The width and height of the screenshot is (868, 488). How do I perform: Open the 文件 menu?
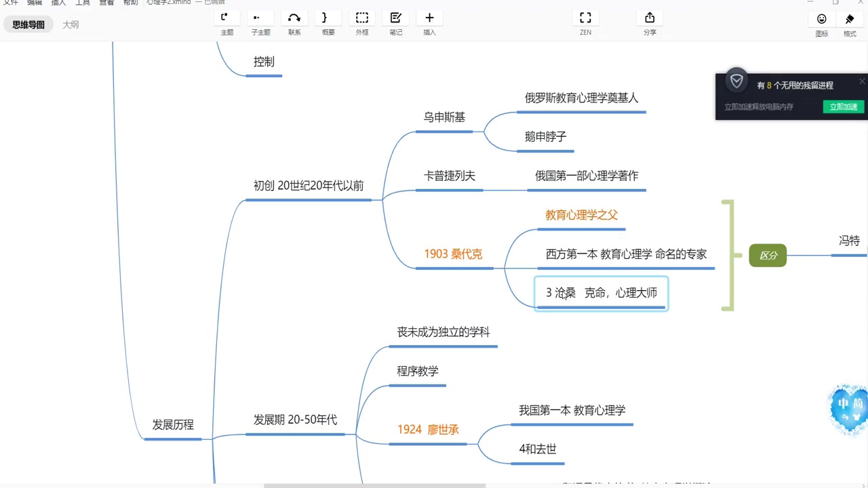point(11,3)
